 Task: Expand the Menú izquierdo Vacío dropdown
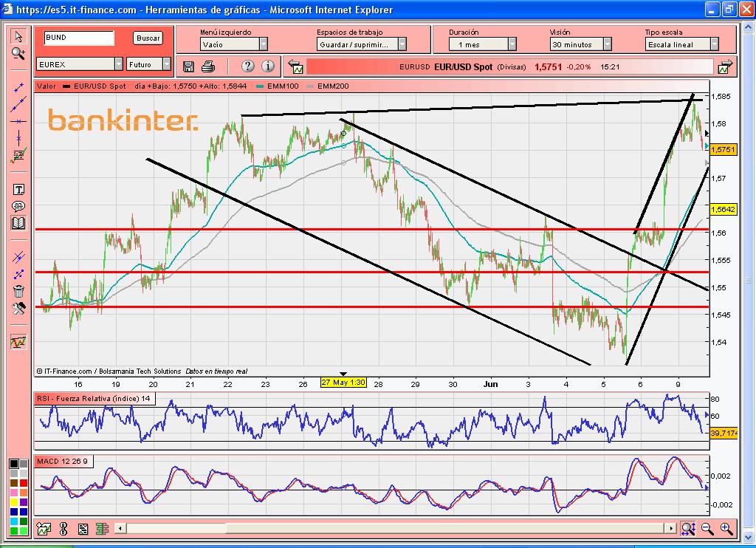coord(234,44)
